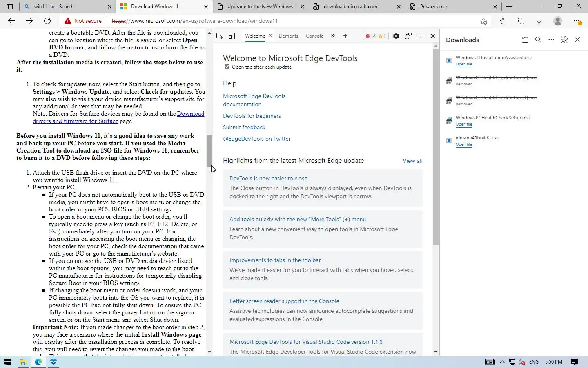The height and width of the screenshot is (368, 588).
Task: Open Improvements to tabs in the toolbar
Action: coord(275,260)
